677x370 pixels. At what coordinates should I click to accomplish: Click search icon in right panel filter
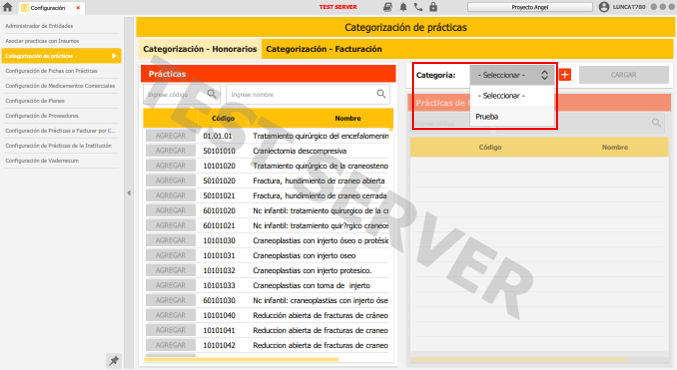pos(656,123)
